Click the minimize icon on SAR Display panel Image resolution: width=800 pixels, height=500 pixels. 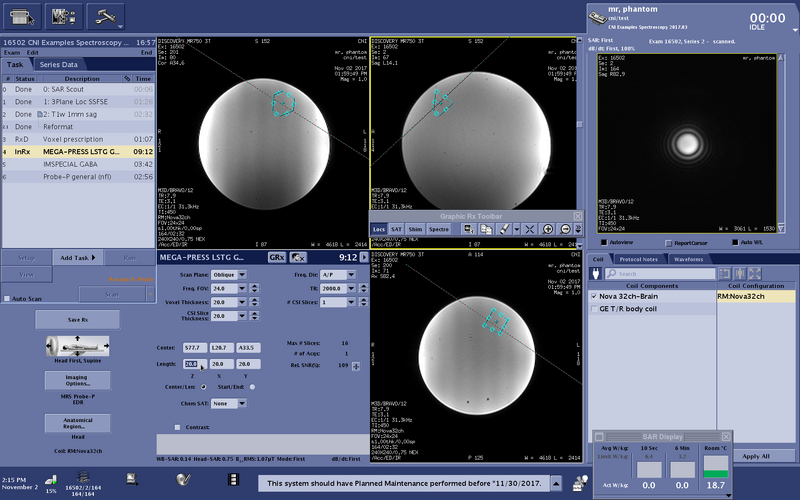pyautogui.click(x=599, y=437)
